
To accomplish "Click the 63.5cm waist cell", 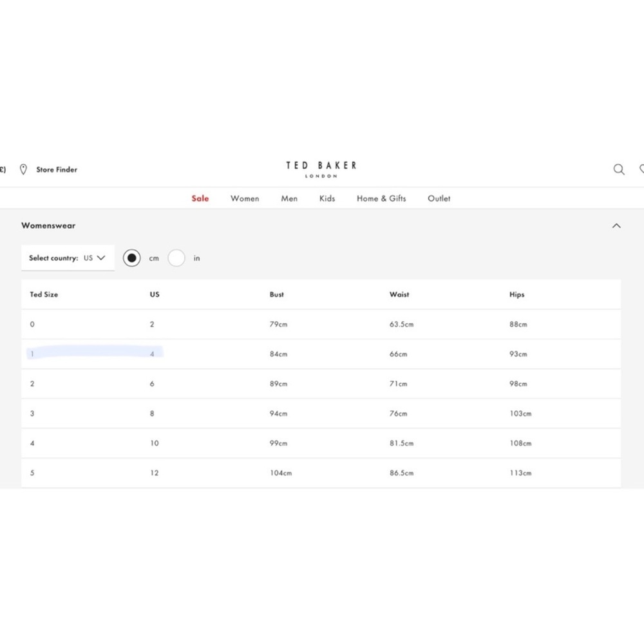I will pyautogui.click(x=402, y=325).
